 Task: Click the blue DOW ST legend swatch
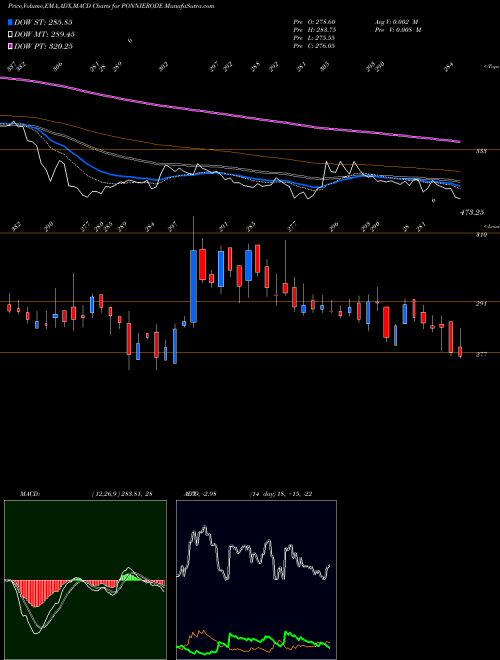pos(11,22)
